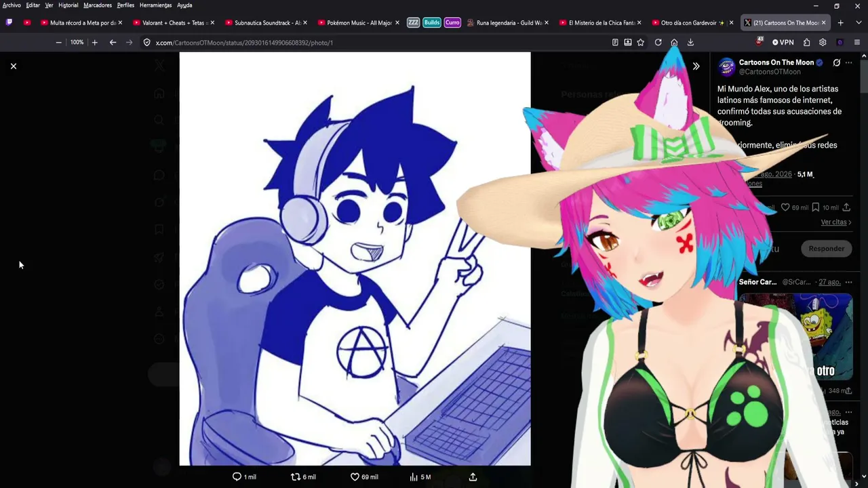868x488 pixels.
Task: Reply using the 1 mil comment icon
Action: (237, 476)
